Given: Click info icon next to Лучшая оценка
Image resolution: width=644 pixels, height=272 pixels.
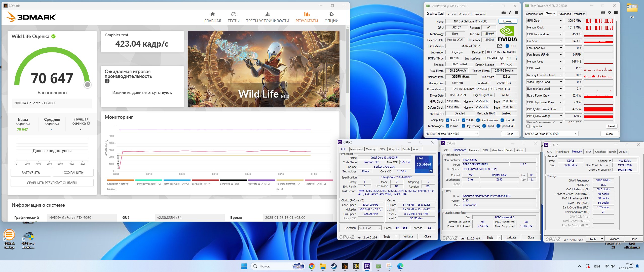Looking at the screenshot, I should click(x=88, y=123).
